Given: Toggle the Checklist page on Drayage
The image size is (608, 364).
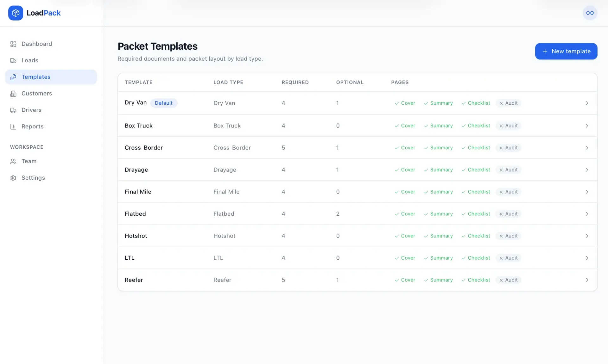Looking at the screenshot, I should pos(476,170).
